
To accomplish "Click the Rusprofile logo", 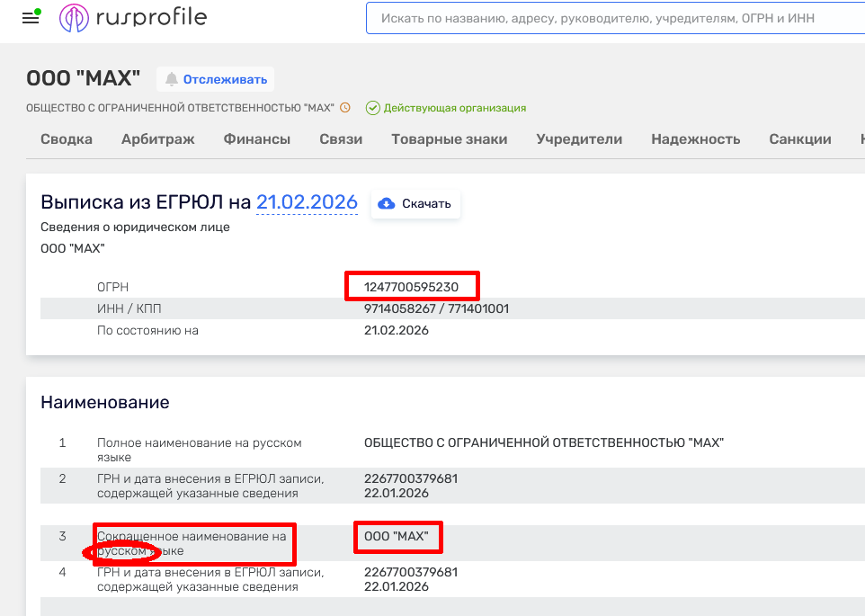I will pyautogui.click(x=133, y=17).
